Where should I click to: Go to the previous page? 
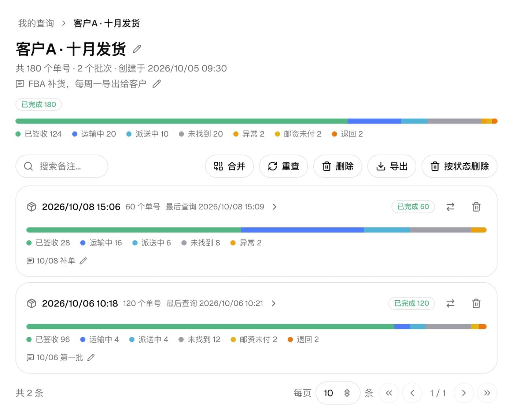coord(412,393)
